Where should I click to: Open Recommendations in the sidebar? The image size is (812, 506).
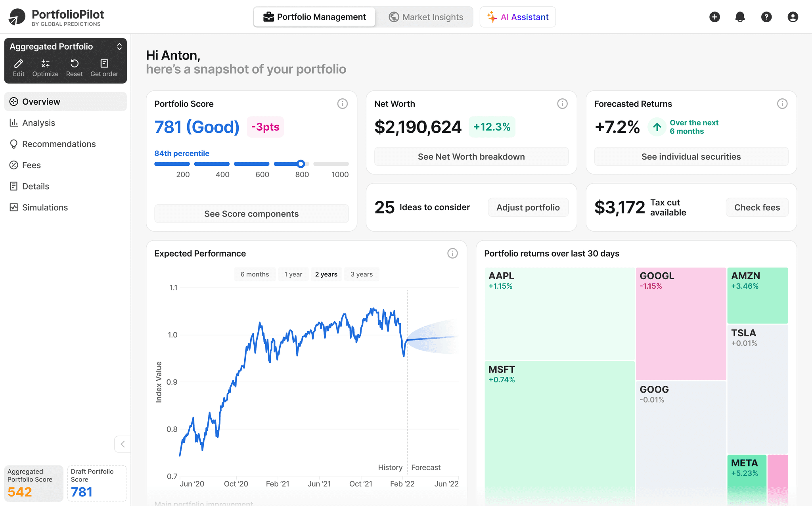click(59, 144)
